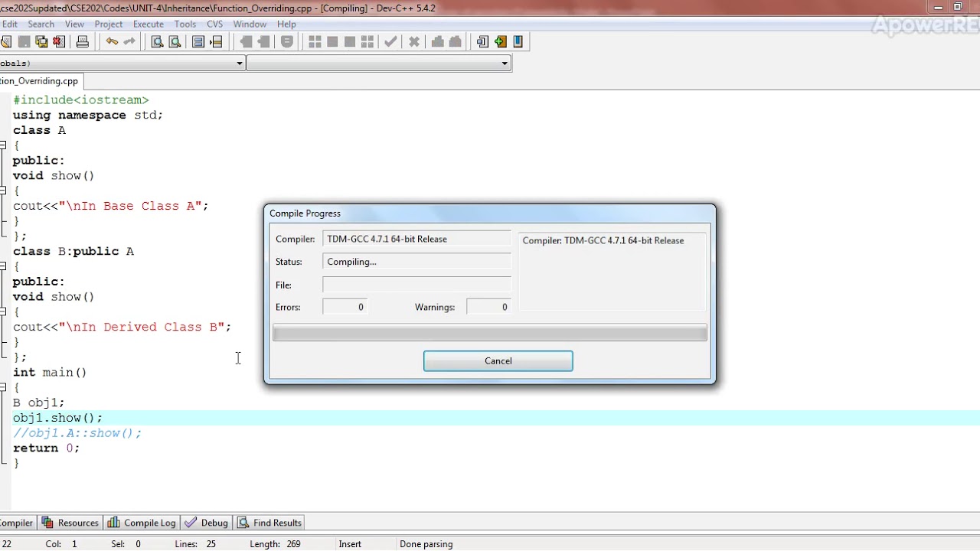980x551 pixels.
Task: Open the (globals) class dropdown
Action: point(239,64)
